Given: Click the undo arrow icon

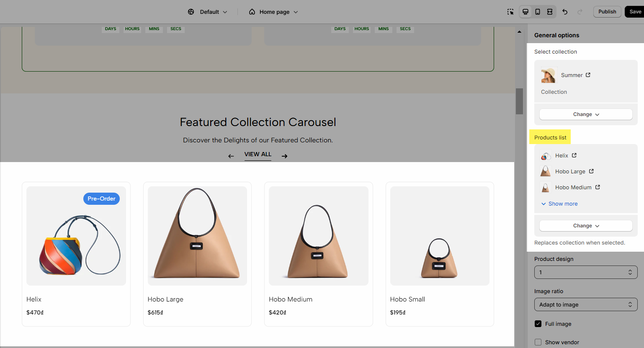Looking at the screenshot, I should coord(565,12).
